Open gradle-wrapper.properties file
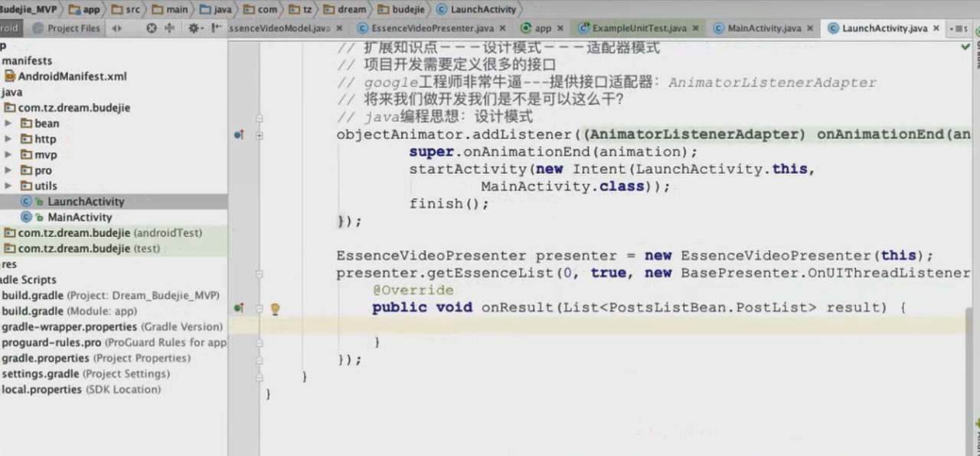 (x=113, y=326)
